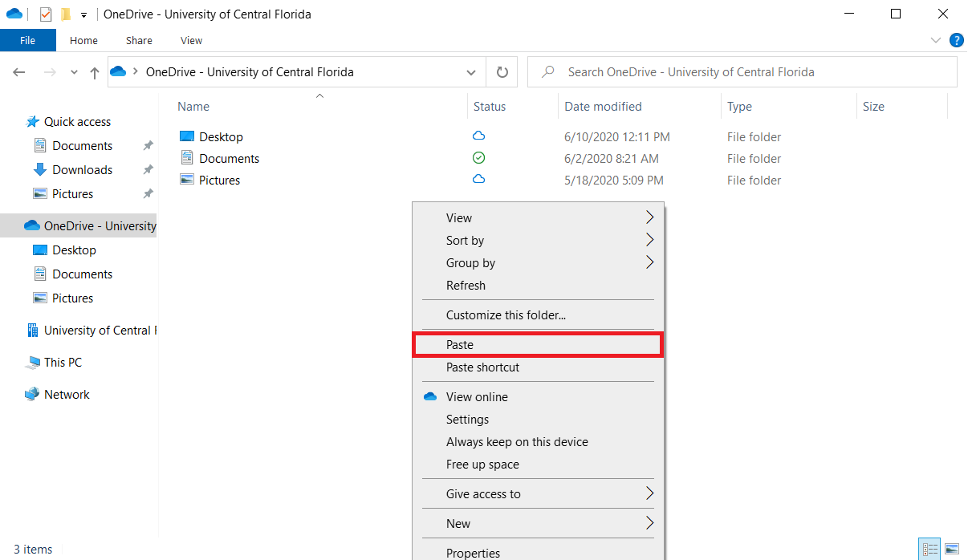Choose Paste shortcut from the context menu
968x560 pixels.
(x=539, y=367)
